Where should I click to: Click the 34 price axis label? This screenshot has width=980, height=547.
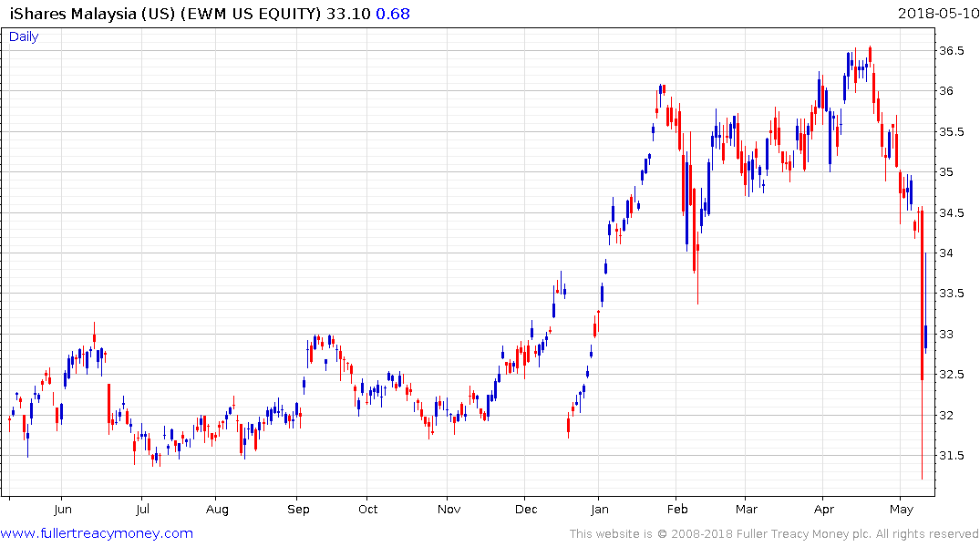pyautogui.click(x=946, y=253)
